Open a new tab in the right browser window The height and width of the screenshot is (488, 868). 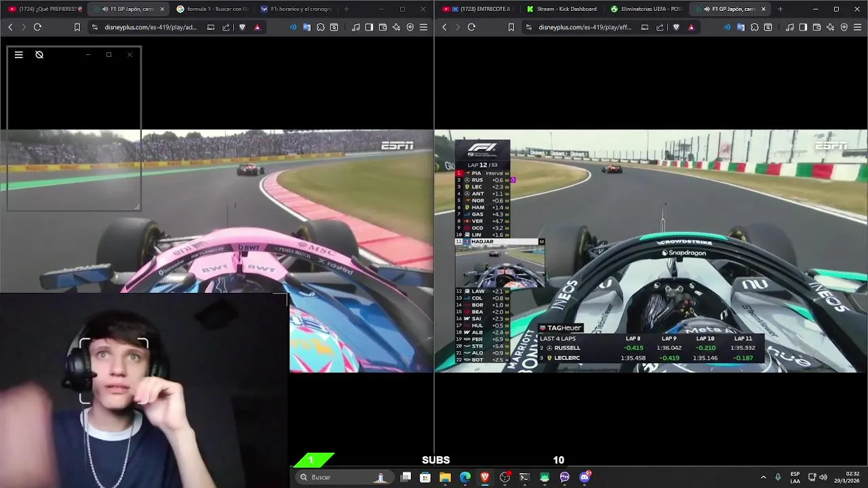click(x=780, y=9)
